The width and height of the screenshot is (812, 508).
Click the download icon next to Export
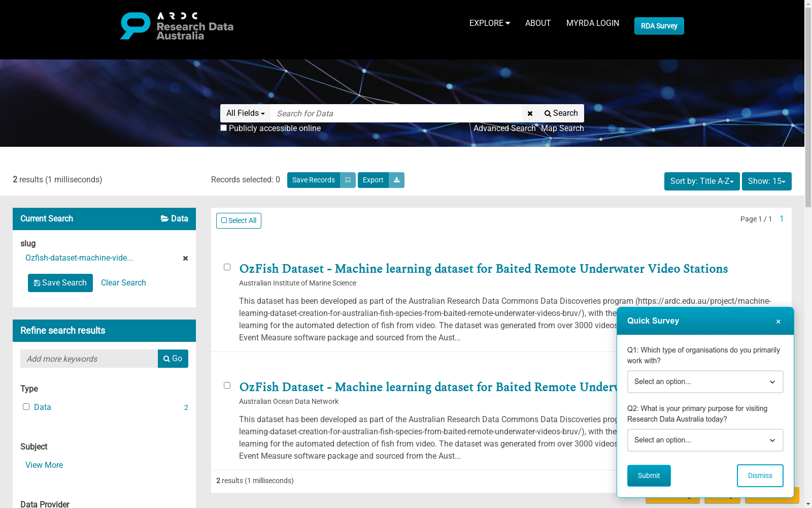coord(396,180)
